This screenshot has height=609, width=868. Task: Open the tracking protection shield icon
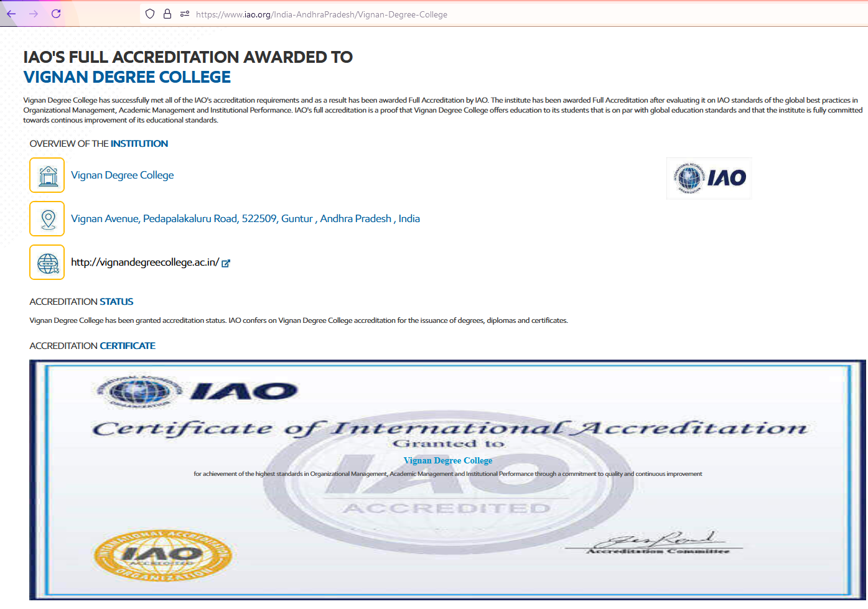pyautogui.click(x=150, y=14)
